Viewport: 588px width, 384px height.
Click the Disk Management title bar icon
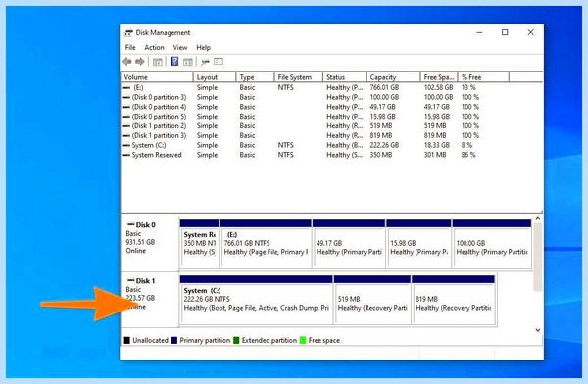[128, 33]
